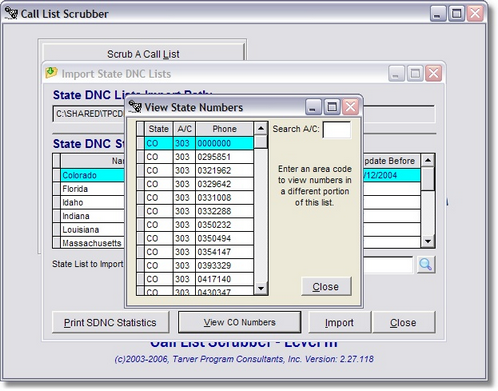
Task: Click row selector of phone row 0295851
Action: (140, 157)
